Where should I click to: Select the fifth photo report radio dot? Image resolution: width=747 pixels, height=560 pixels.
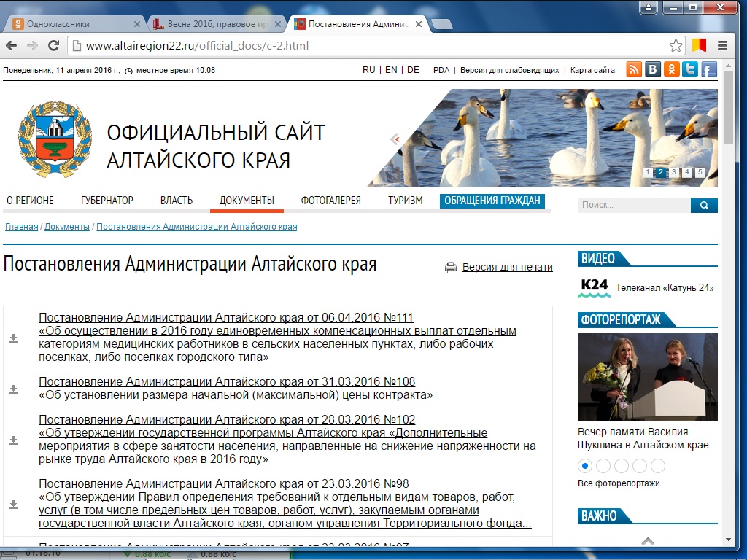coord(658,466)
